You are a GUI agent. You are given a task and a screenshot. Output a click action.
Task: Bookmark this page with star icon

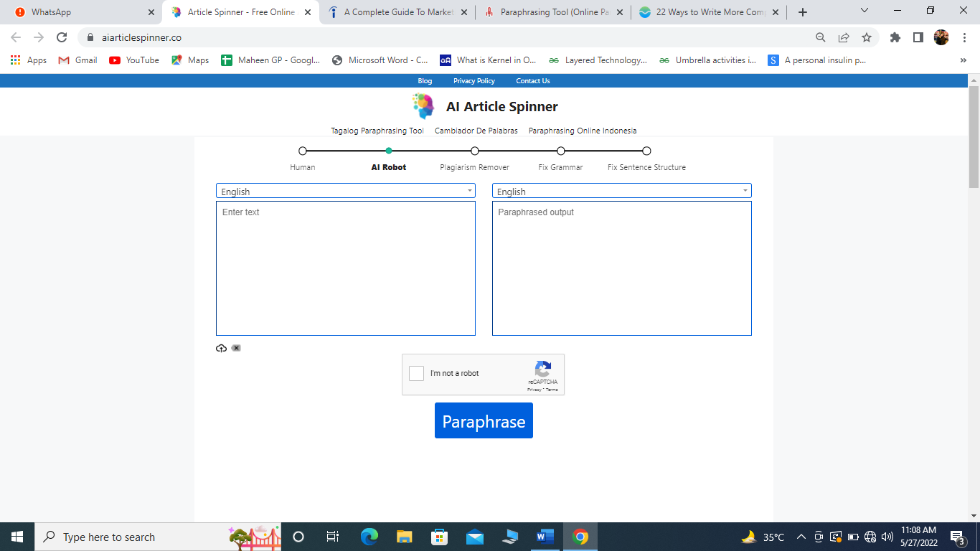pyautogui.click(x=867, y=37)
